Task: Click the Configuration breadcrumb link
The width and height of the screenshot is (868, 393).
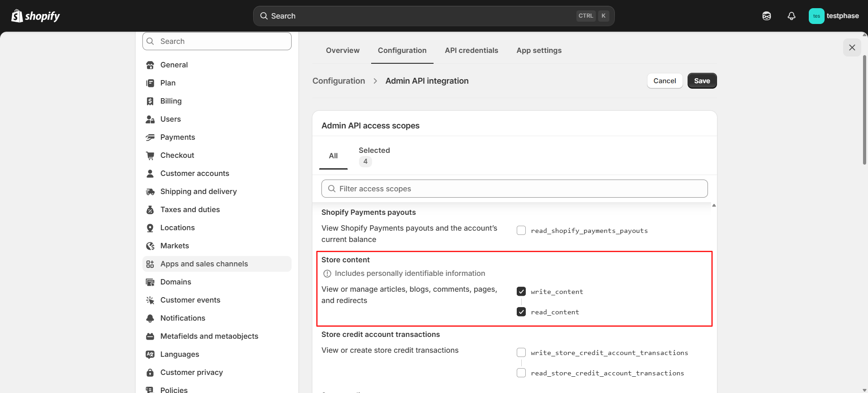Action: click(x=339, y=81)
